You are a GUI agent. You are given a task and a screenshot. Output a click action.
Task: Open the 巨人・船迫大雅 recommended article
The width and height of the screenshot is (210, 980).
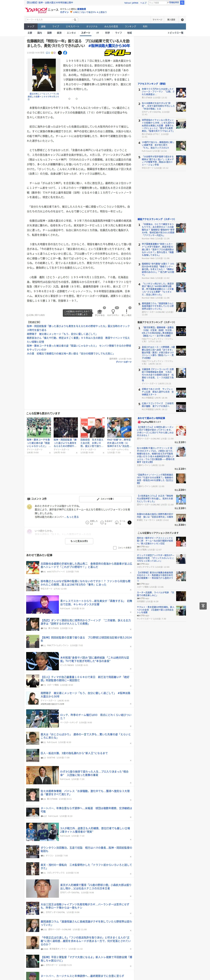74,753
